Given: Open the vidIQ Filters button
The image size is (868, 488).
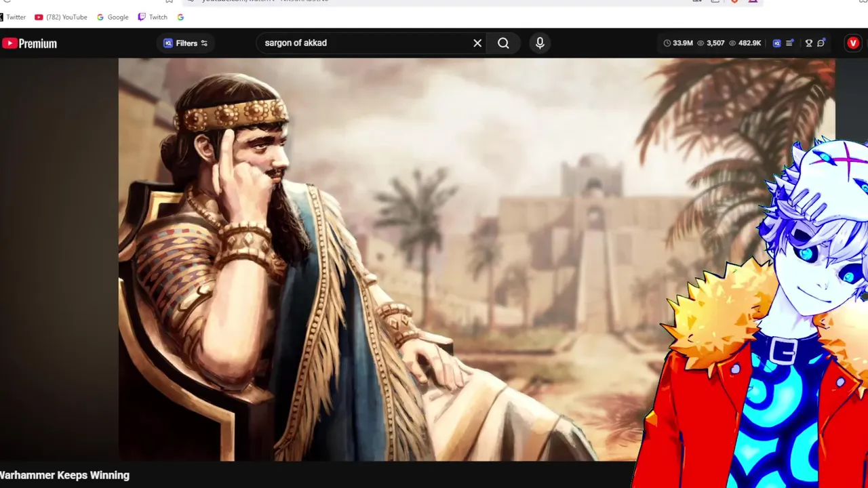Looking at the screenshot, I should point(186,43).
